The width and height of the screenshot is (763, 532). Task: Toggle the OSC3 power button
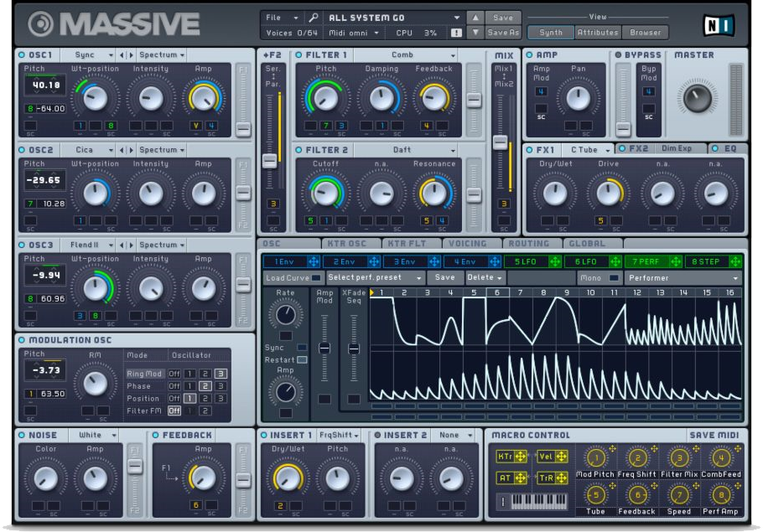(x=22, y=245)
